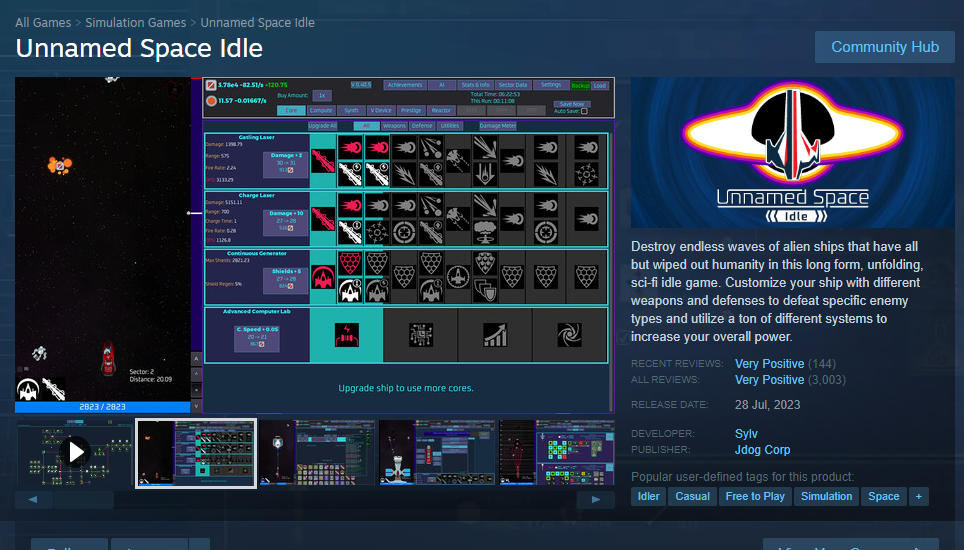Click the bottom down-arrow scroll button beside the game view

(x=196, y=406)
